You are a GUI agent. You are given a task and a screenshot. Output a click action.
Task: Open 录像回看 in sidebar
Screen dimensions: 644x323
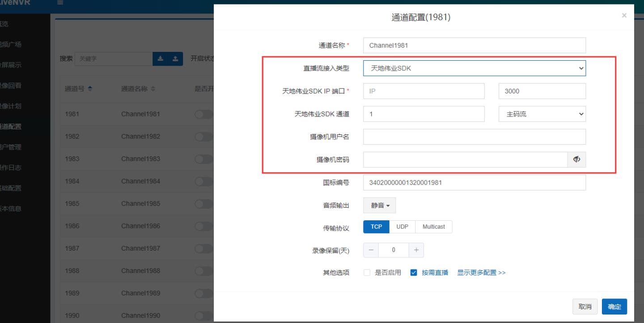tap(10, 85)
